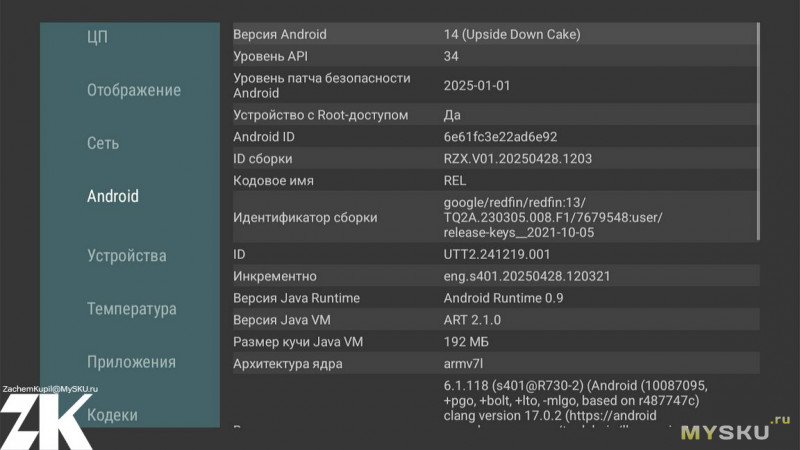This screenshot has height=450, width=800.
Task: Go to the Сеть section
Action: point(103,143)
